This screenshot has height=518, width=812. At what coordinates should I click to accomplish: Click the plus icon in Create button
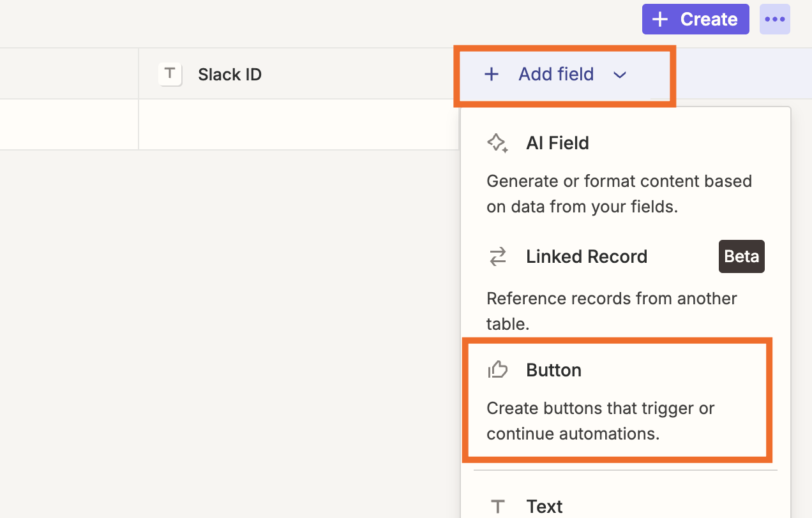pyautogui.click(x=660, y=20)
